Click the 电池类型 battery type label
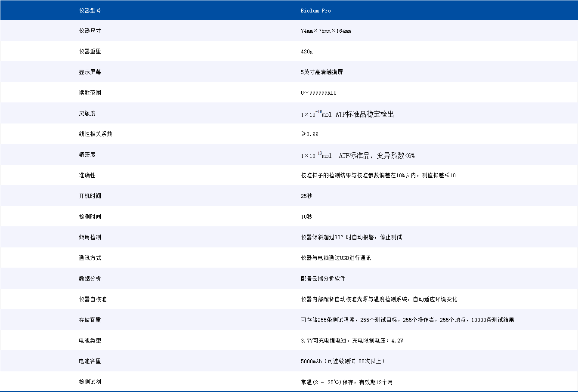The width and height of the screenshot is (578, 392). [89, 340]
